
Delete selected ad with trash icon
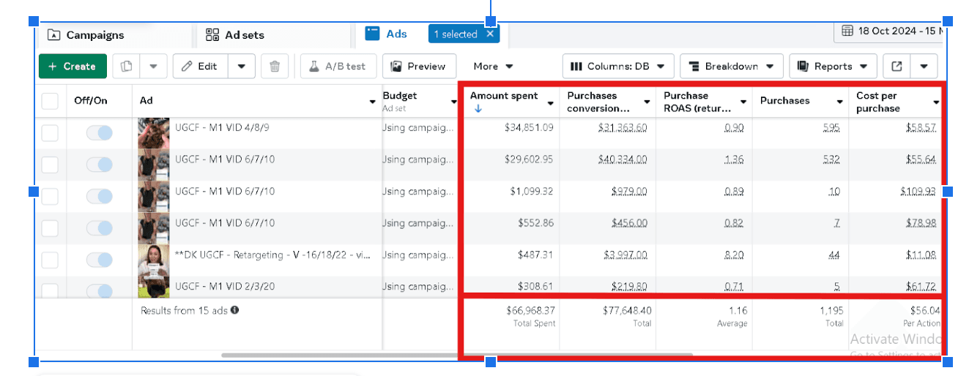(275, 66)
